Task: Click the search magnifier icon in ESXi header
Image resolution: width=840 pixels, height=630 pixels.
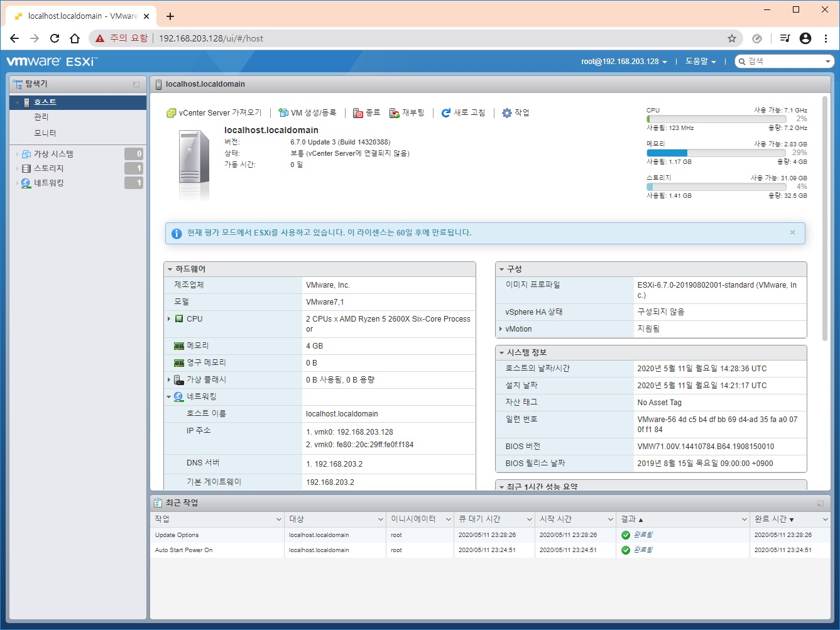Action: click(742, 62)
